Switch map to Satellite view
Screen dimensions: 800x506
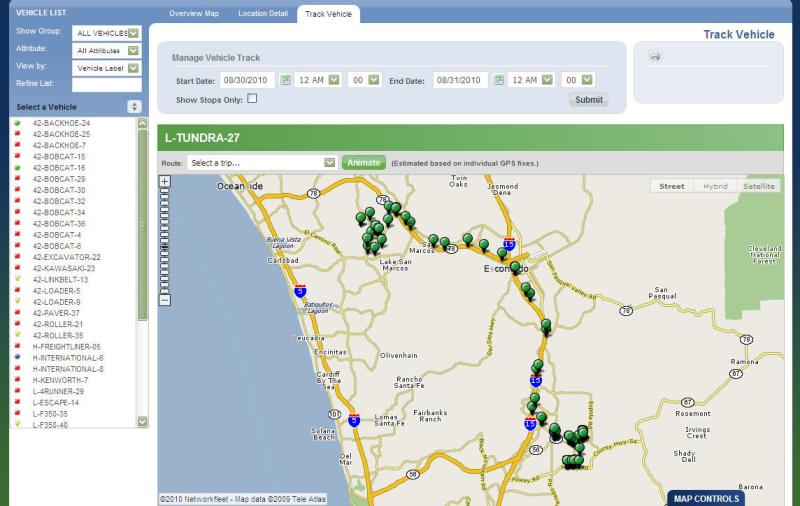(x=759, y=186)
